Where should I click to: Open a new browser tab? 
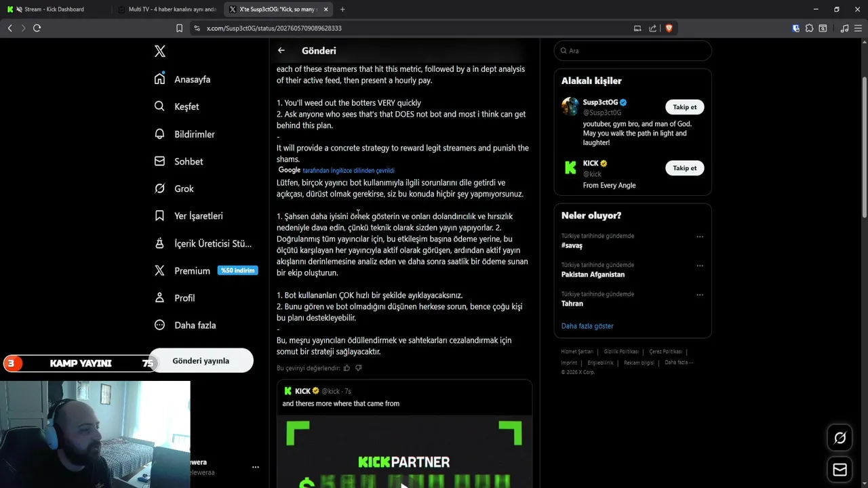tap(342, 9)
